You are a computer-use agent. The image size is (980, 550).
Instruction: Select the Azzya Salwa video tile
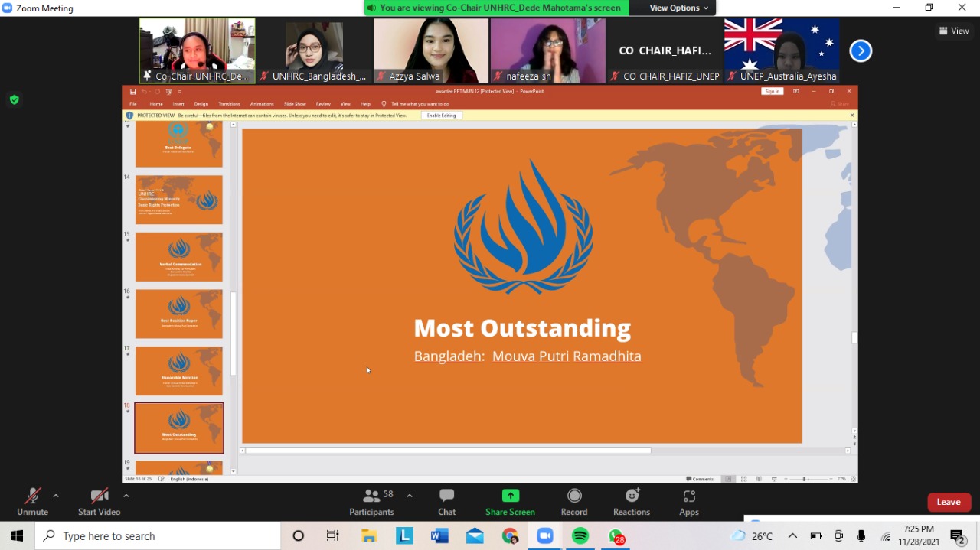(430, 50)
